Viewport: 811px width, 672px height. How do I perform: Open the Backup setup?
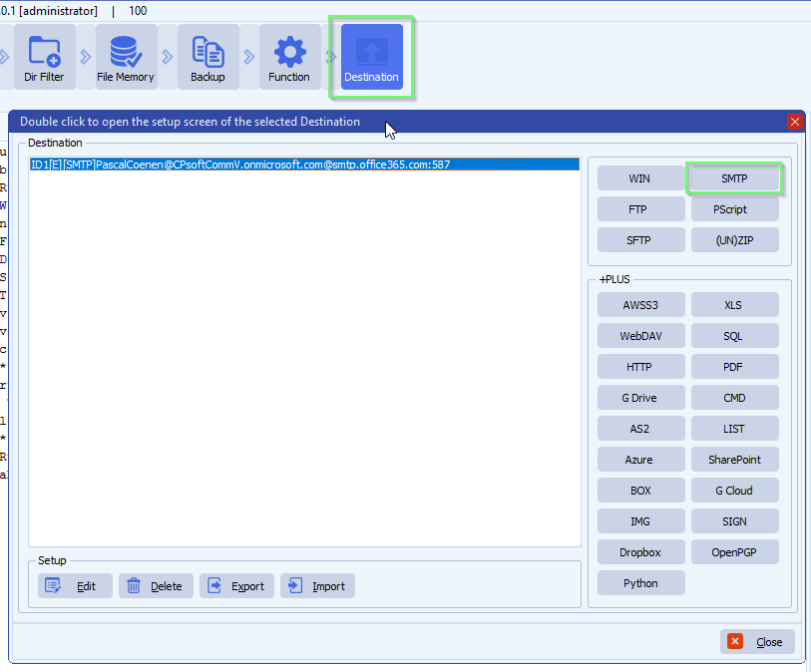(x=207, y=57)
